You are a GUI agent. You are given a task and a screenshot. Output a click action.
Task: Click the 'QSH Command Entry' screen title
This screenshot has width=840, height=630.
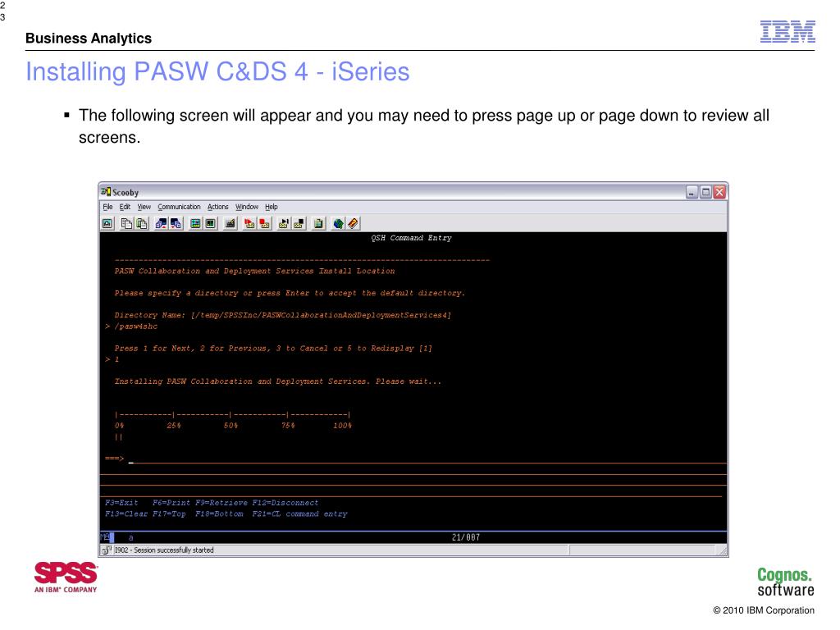tap(412, 238)
